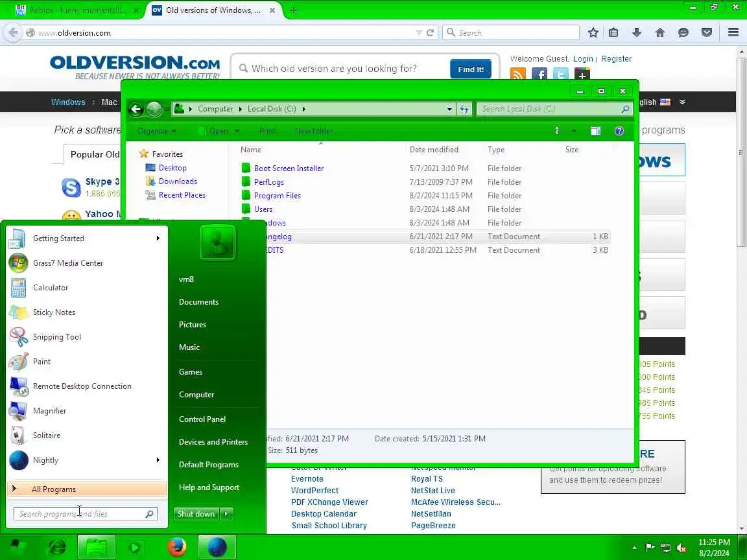Image resolution: width=747 pixels, height=560 pixels.
Task: Click the Register link
Action: coord(616,58)
